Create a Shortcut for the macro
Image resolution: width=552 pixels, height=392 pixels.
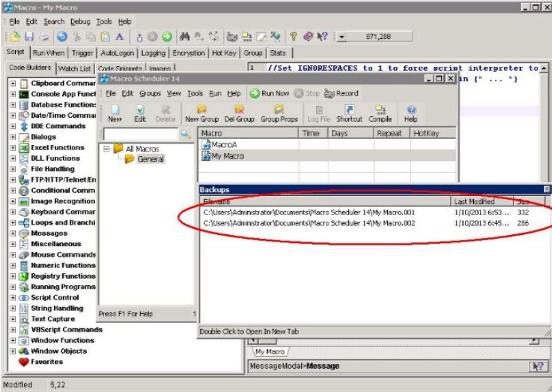pyautogui.click(x=348, y=113)
